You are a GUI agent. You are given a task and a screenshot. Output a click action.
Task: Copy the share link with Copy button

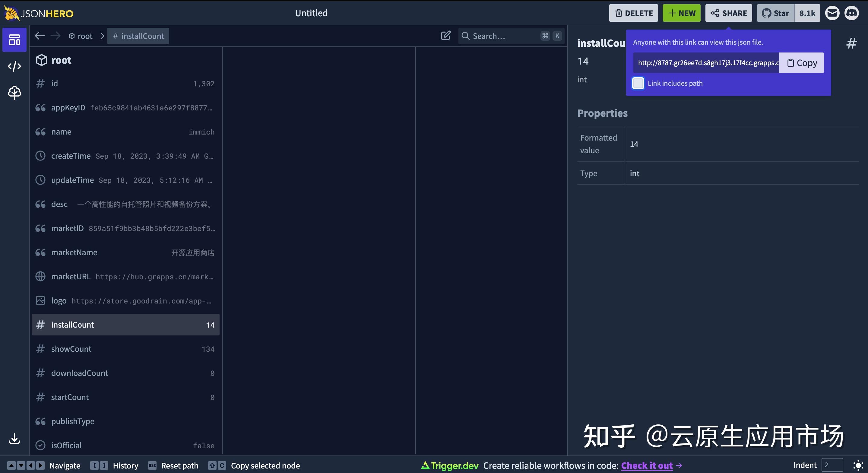click(801, 63)
